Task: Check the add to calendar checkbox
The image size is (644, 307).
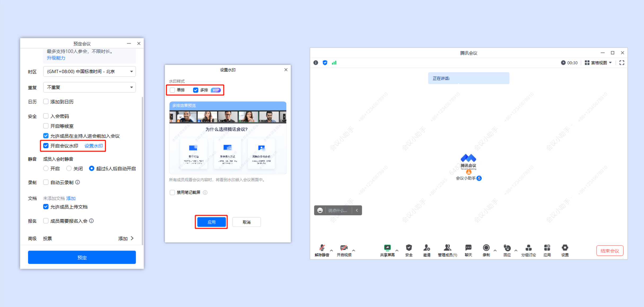Action: 46,102
